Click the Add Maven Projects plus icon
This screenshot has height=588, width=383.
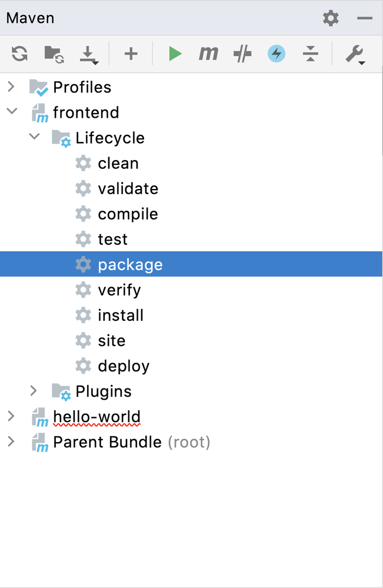(131, 54)
